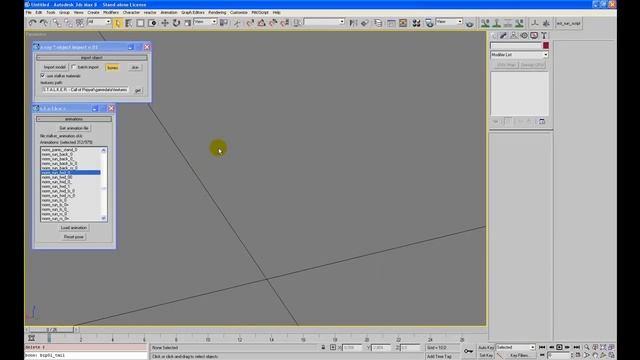Click the Unlink Selection tool
Image resolution: width=640 pixels, height=360 pixels.
pyautogui.click(x=68, y=23)
